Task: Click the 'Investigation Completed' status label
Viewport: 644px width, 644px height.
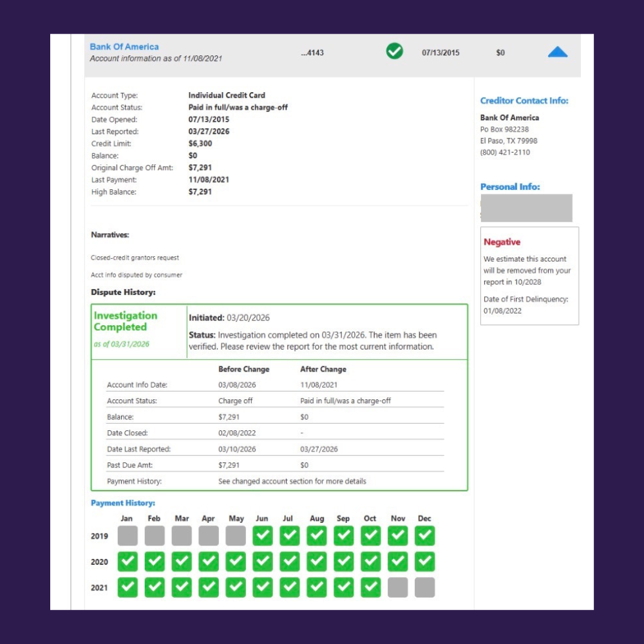Action: tap(126, 321)
